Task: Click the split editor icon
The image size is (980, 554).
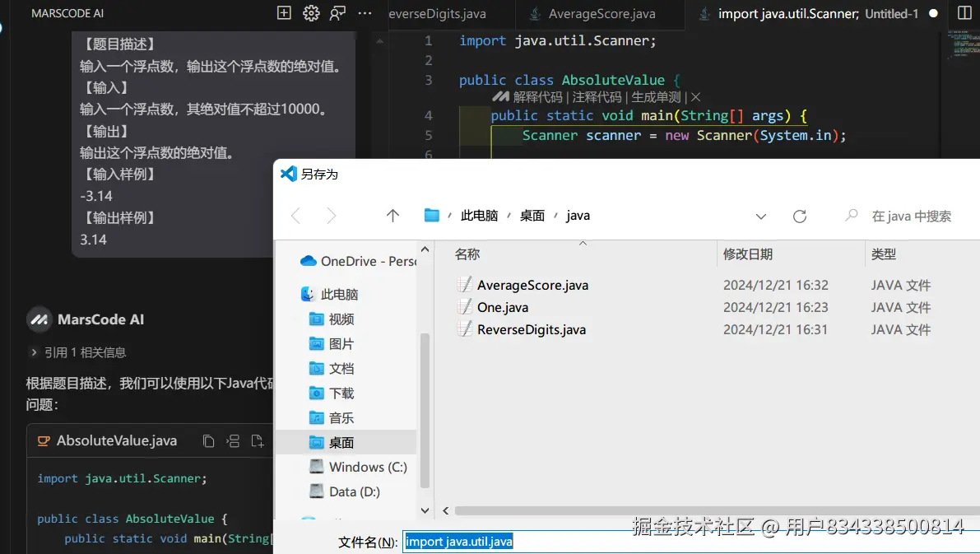Action: [x=964, y=13]
